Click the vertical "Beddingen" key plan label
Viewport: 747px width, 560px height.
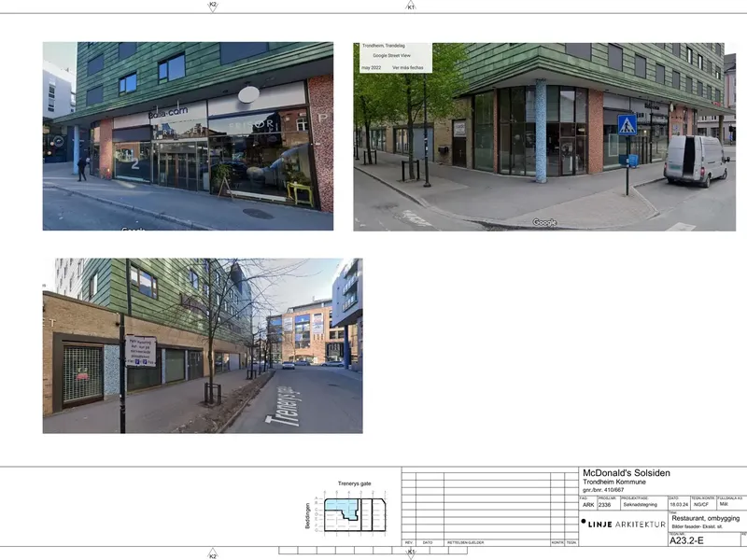click(308, 516)
